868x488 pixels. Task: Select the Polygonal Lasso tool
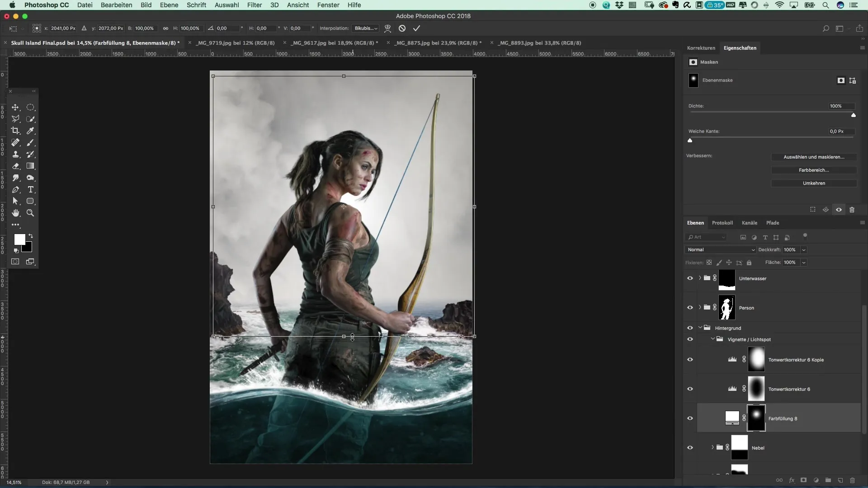pos(15,119)
